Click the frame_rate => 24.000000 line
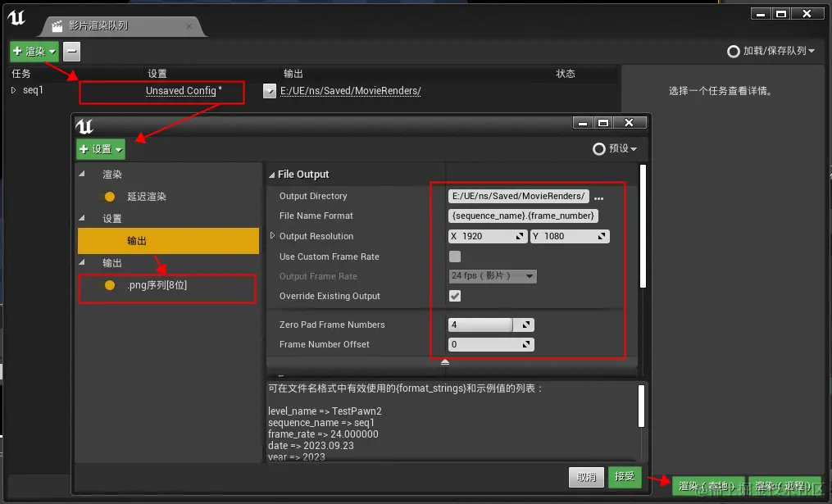The height and width of the screenshot is (504, 832). (323, 434)
